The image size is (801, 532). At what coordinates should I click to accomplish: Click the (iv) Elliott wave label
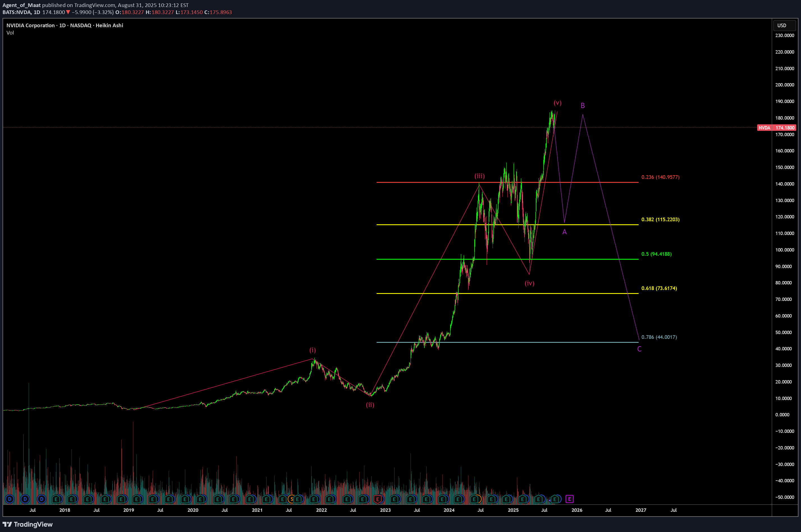(529, 283)
